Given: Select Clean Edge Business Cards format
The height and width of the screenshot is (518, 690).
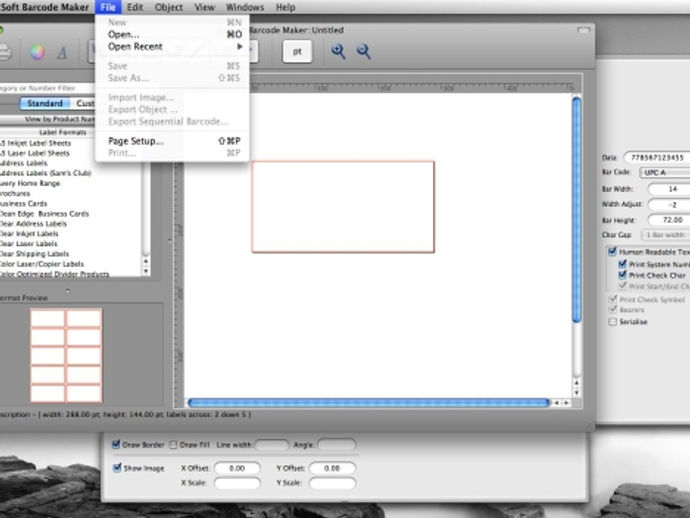Looking at the screenshot, I should pyautogui.click(x=44, y=213).
